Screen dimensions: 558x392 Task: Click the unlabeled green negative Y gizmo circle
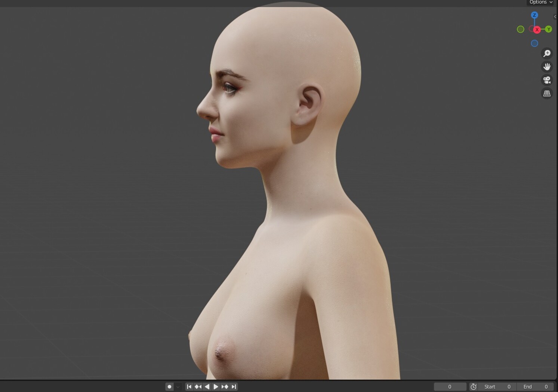[x=520, y=29]
